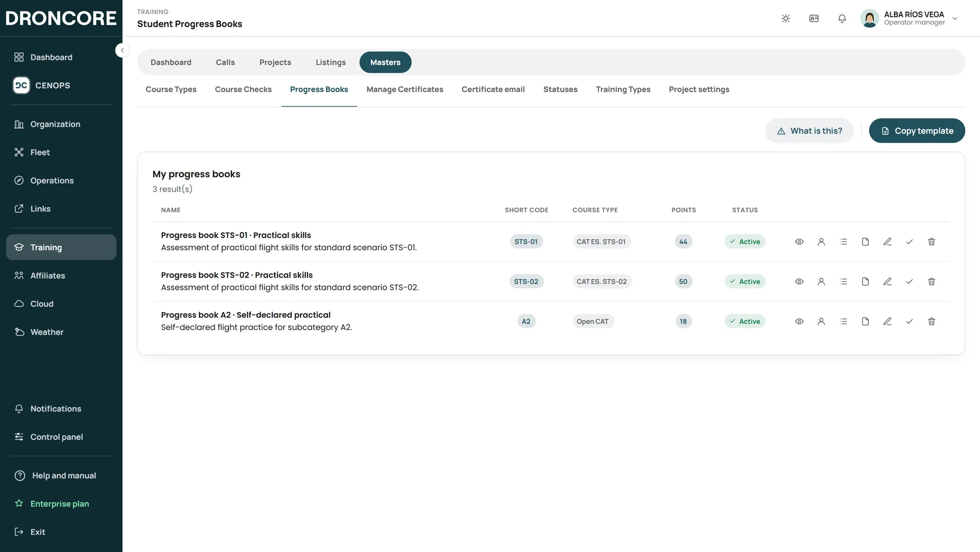Open the Listings section tab

tap(330, 62)
